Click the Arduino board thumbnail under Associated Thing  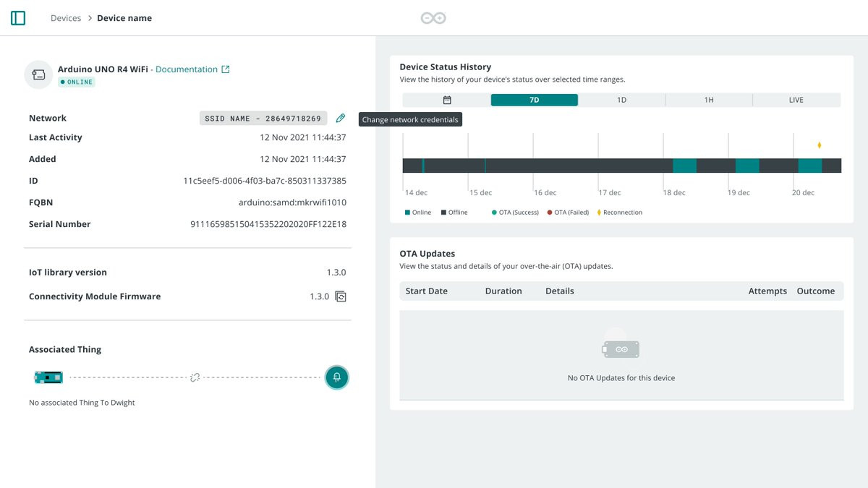49,377
